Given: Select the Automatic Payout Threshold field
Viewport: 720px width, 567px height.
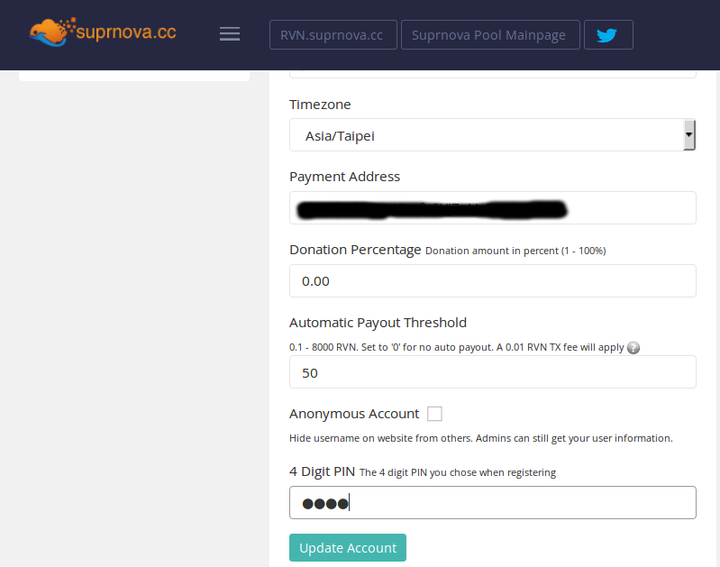Looking at the screenshot, I should tap(492, 372).
